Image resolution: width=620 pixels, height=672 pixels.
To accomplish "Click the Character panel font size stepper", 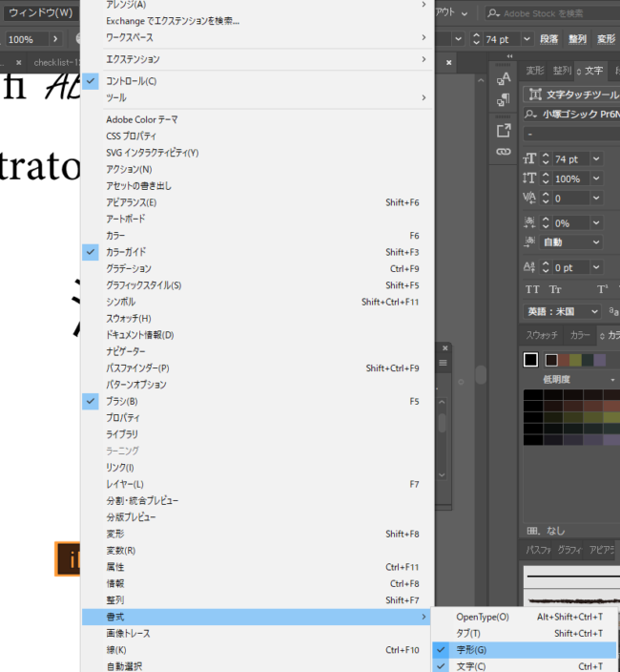I will coord(546,159).
